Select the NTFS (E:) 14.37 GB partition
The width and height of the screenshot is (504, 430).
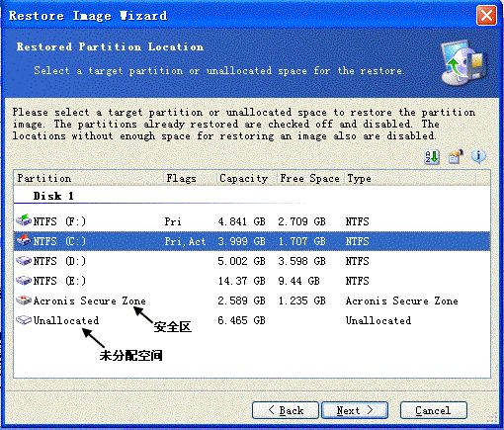click(x=252, y=281)
